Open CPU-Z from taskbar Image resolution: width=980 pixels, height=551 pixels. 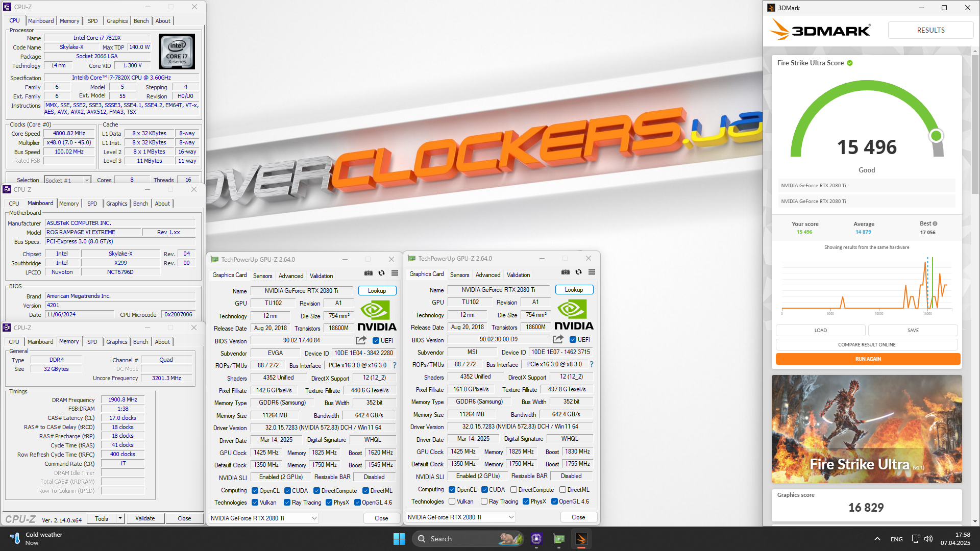coord(536,539)
